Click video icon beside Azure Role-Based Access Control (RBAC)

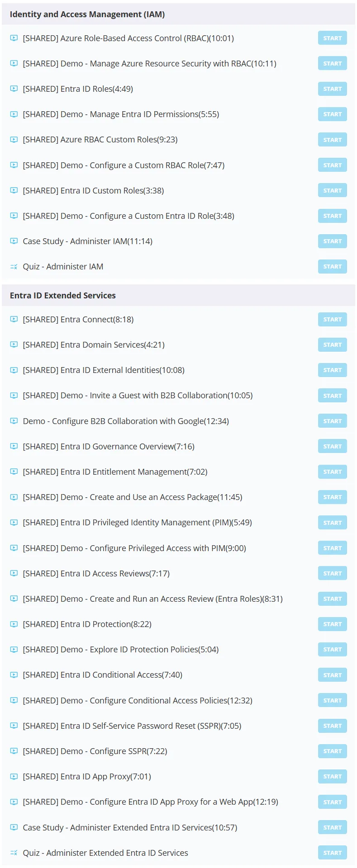(x=14, y=38)
